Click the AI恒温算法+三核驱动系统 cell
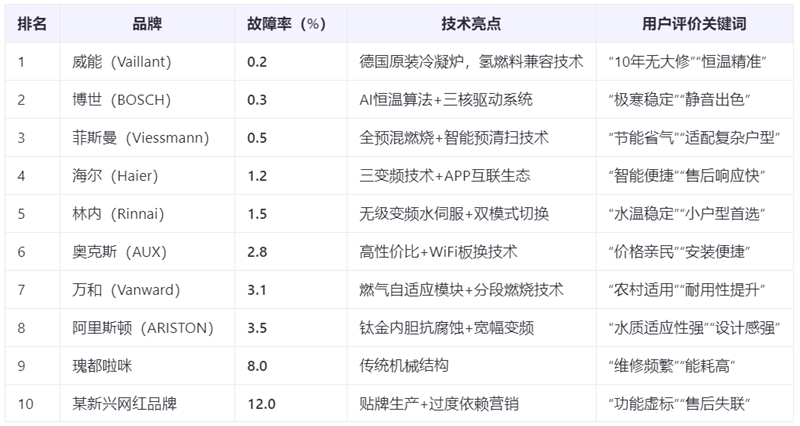 pos(446,100)
